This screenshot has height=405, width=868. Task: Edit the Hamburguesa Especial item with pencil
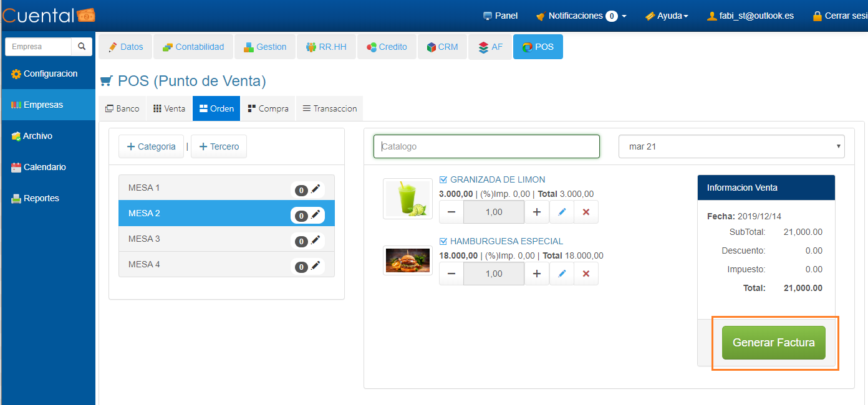(562, 274)
